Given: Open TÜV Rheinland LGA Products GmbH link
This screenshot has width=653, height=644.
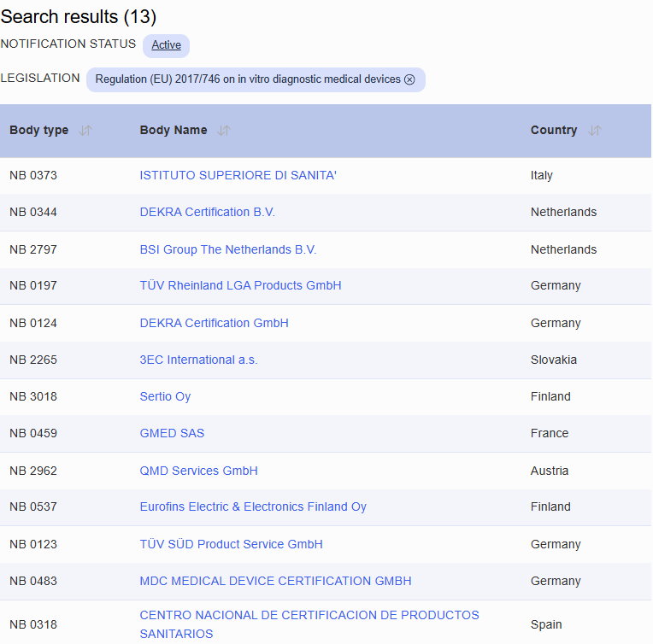Looking at the screenshot, I should tap(240, 285).
